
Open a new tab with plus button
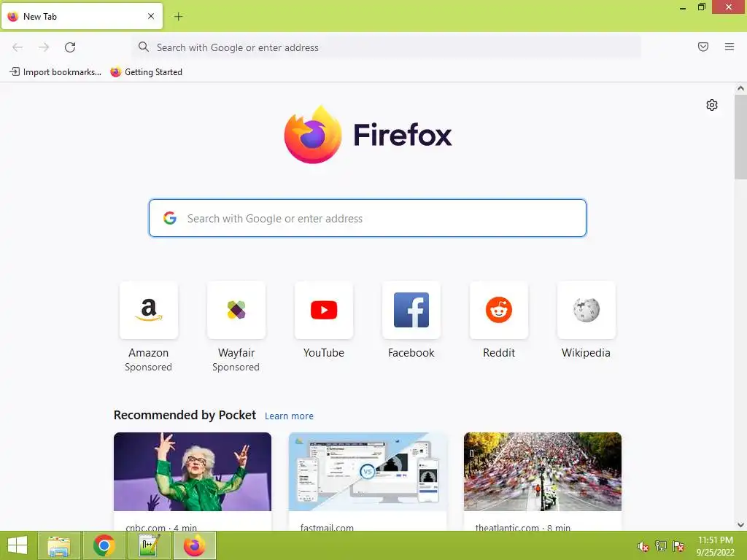coord(178,17)
